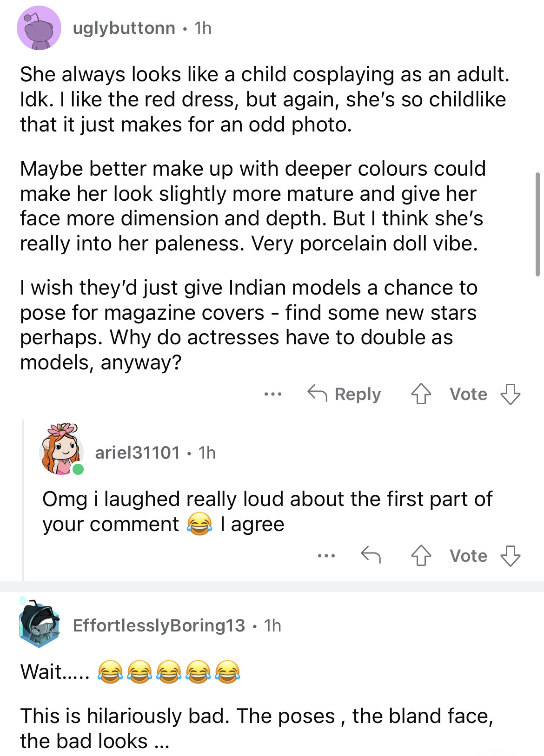Open more options for uglybuttonn's comment
This screenshot has height=756, width=544.
pos(272,394)
